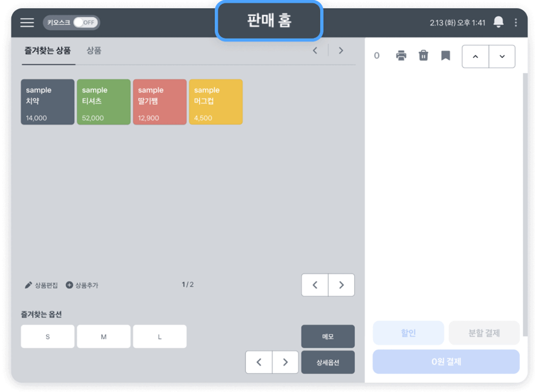Open the 메모 button
Screen dimensions: 535x392
point(328,337)
